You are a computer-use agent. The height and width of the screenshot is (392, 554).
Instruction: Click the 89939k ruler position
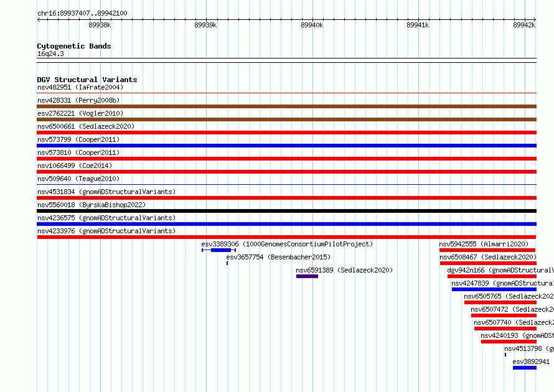pos(205,25)
